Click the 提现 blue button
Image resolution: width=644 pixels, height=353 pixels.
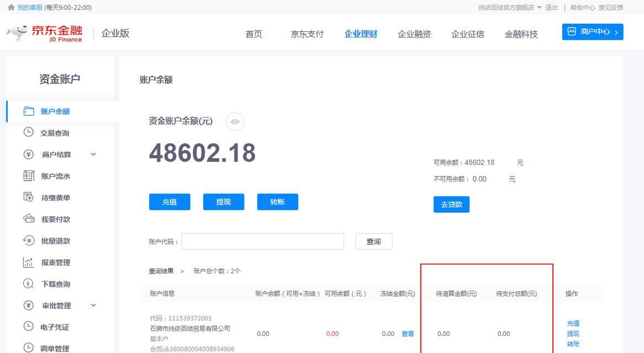(x=224, y=202)
